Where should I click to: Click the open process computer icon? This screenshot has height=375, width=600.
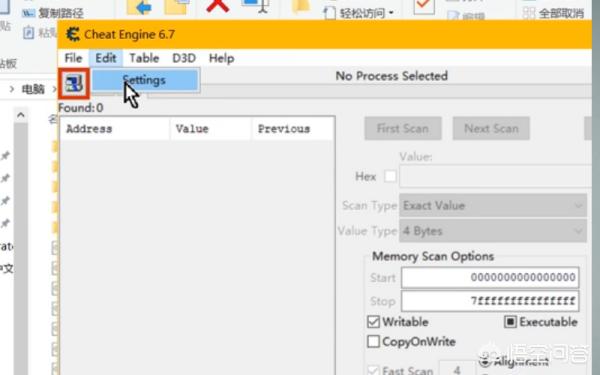(73, 83)
